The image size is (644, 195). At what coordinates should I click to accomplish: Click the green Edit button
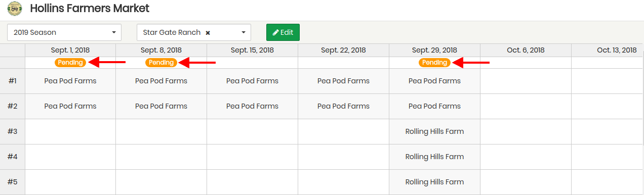pos(283,32)
